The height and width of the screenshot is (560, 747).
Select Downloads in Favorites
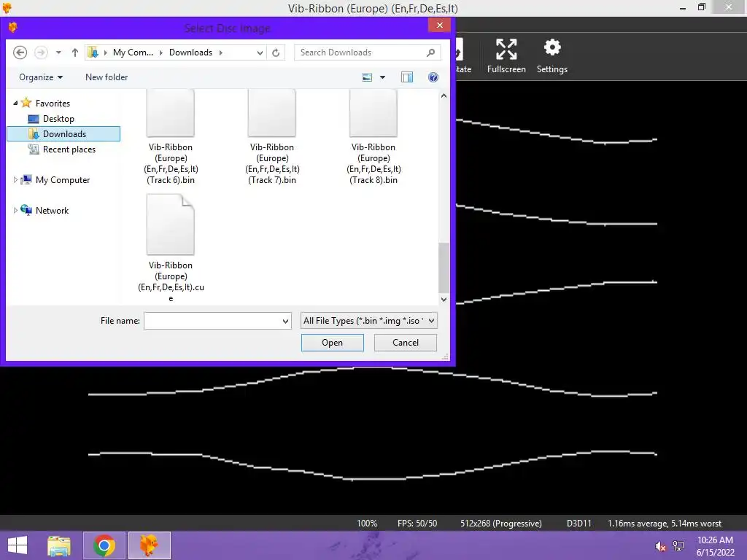tap(64, 134)
